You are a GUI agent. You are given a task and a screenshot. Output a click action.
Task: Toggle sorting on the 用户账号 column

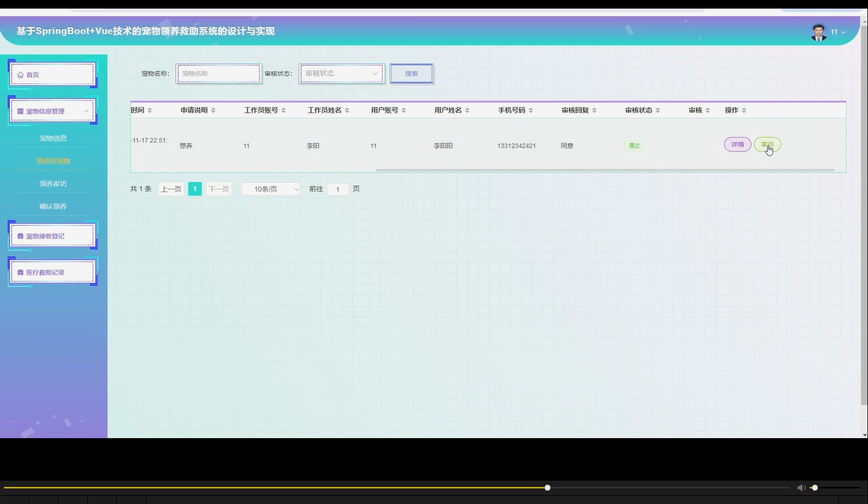pos(405,109)
